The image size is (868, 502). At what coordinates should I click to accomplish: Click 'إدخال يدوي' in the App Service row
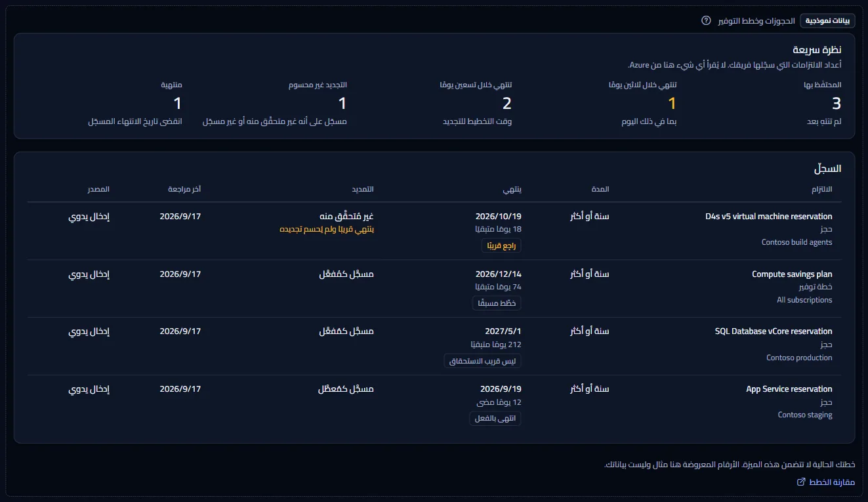tap(89, 389)
